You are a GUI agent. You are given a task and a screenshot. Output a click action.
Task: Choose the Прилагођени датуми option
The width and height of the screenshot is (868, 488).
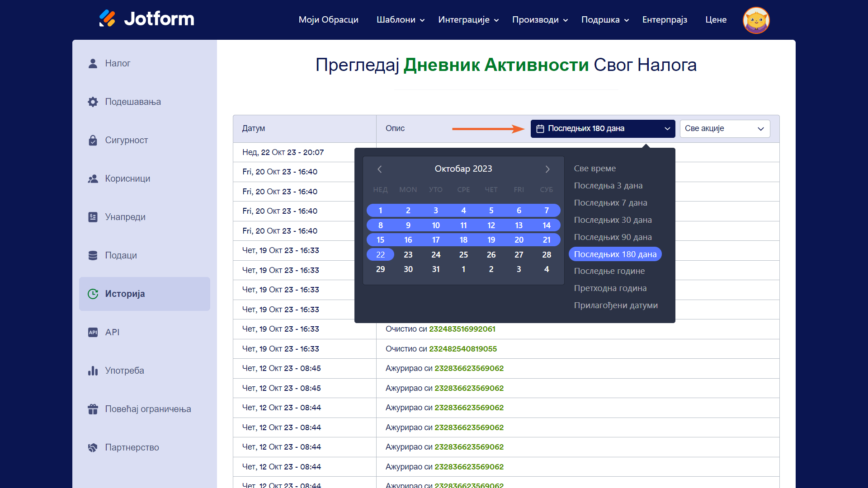615,305
